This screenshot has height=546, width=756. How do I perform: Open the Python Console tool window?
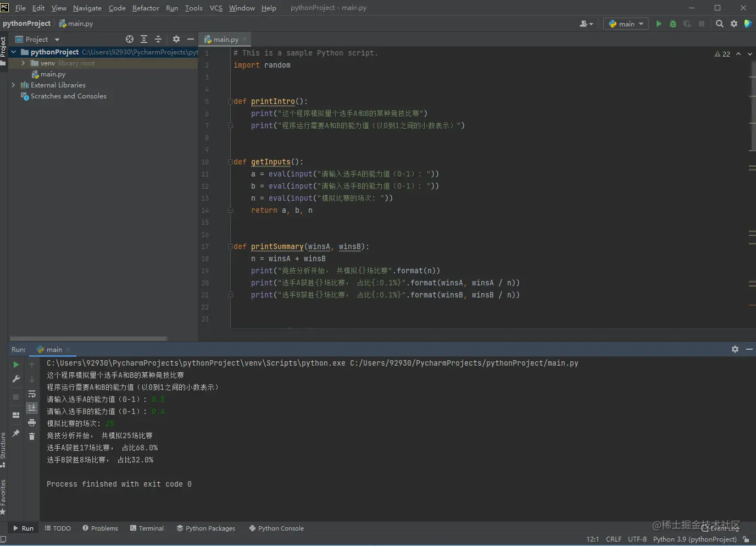(x=276, y=528)
